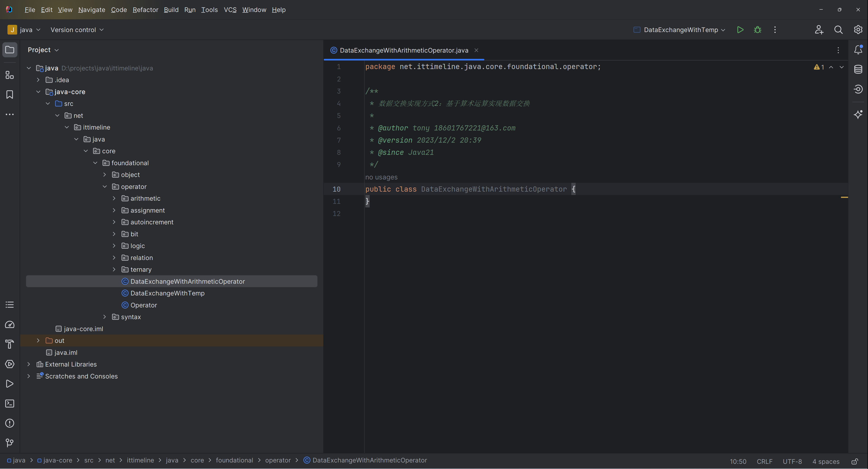Expand the arithmetic package
This screenshot has width=868, height=469.
pyautogui.click(x=114, y=198)
